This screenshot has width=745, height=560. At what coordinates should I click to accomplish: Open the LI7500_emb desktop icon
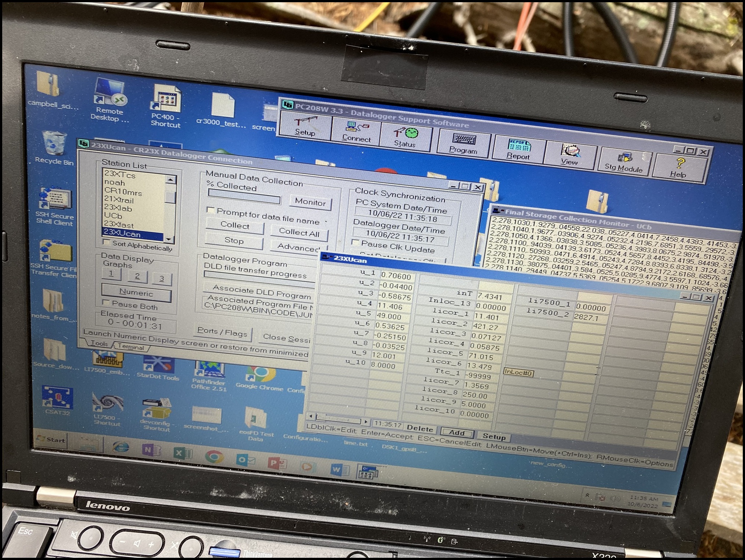pos(107,362)
